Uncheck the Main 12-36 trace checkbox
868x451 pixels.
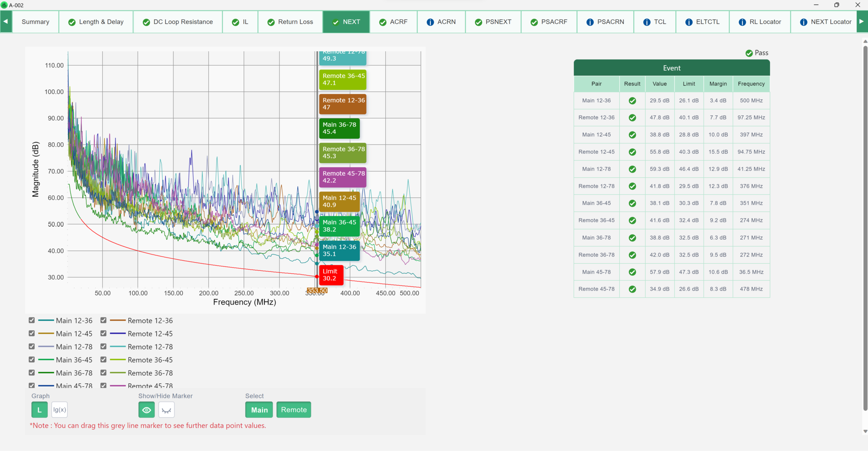click(32, 320)
